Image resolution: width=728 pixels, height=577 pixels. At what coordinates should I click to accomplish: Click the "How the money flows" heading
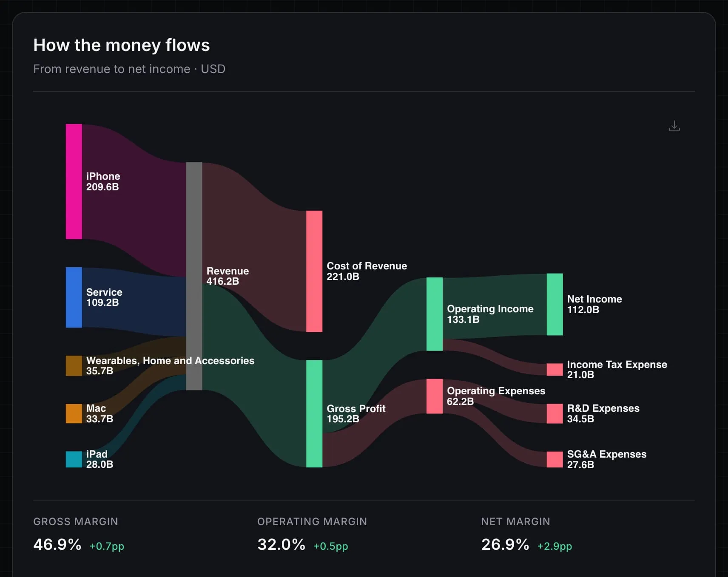(x=122, y=45)
